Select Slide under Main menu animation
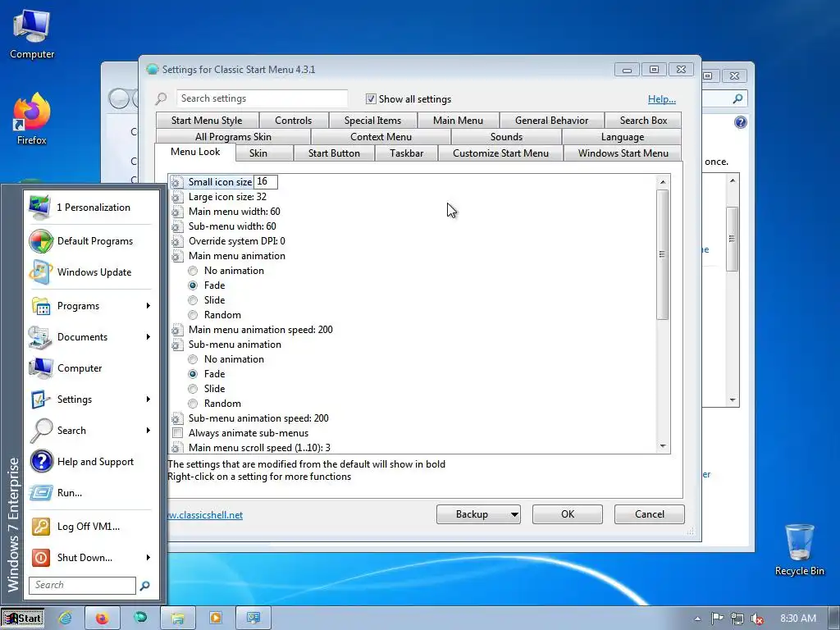840x630 pixels. [x=193, y=300]
